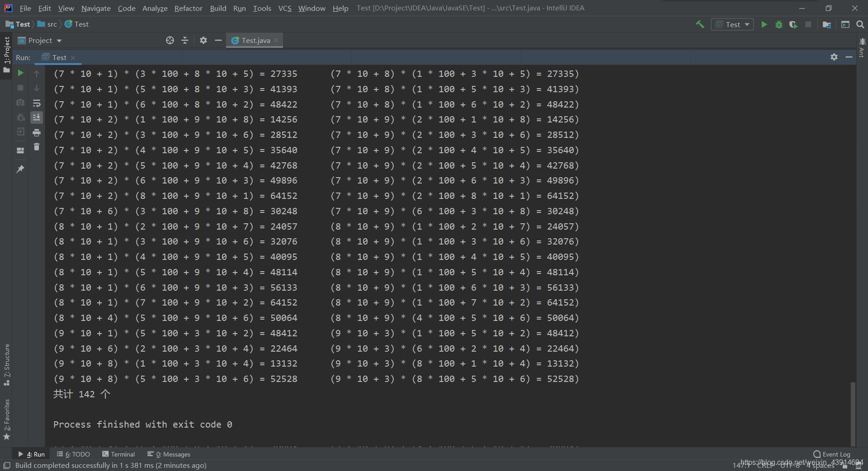
Task: Click Locate/Scroll from source target icon
Action: click(170, 41)
